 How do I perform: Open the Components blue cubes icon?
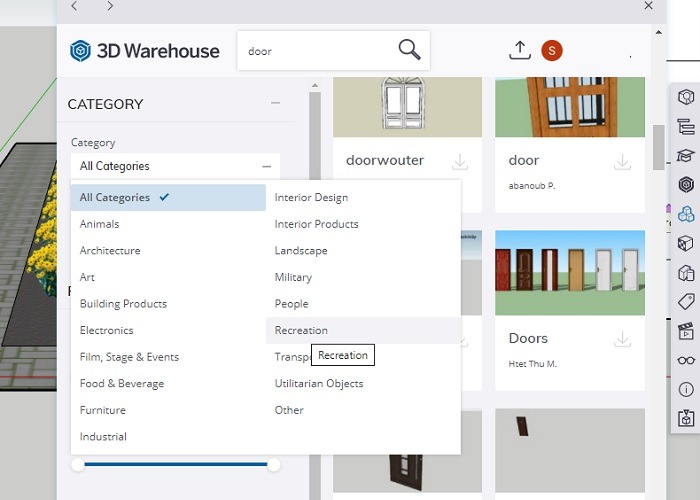686,213
